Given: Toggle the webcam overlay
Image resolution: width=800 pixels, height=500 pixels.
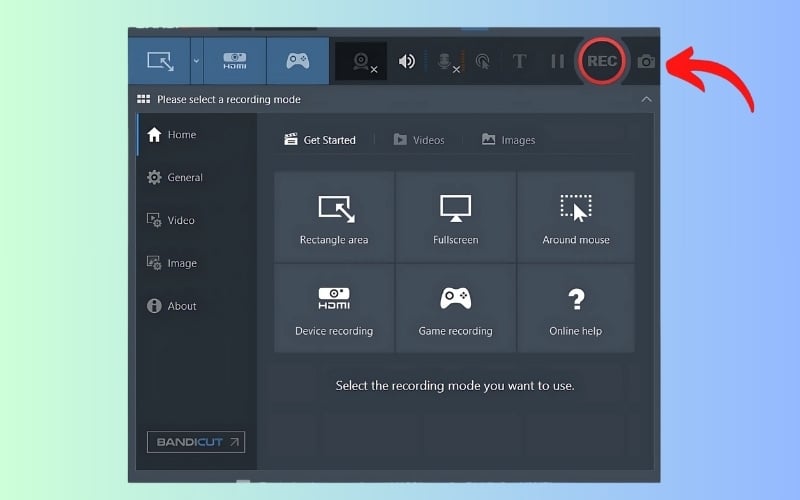Looking at the screenshot, I should 362,61.
